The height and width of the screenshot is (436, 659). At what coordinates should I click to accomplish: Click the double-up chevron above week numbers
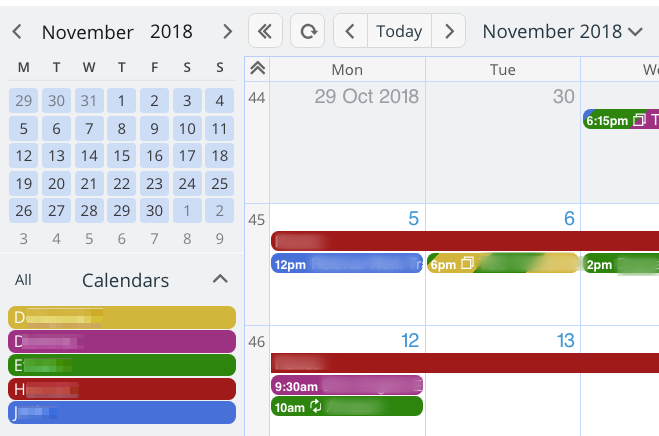pyautogui.click(x=257, y=68)
